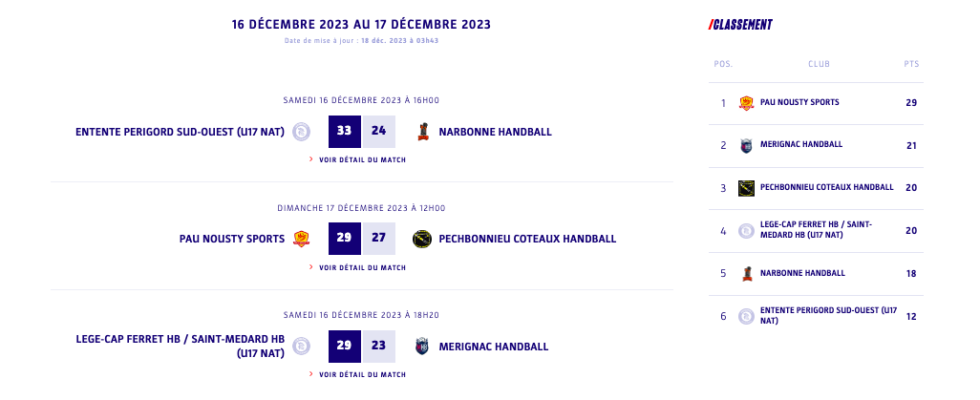Screen dimensions: 980x400
Task: Click Narbonne Handball logo in first match
Action: click(422, 132)
